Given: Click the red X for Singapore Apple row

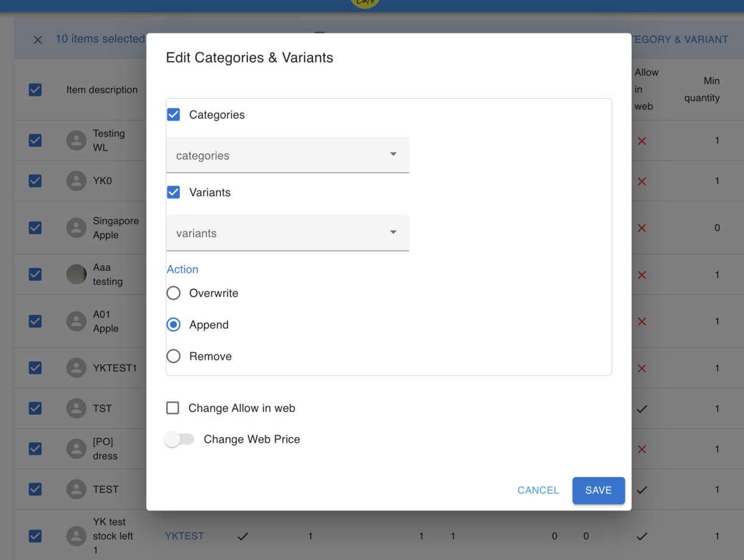Looking at the screenshot, I should point(642,228).
